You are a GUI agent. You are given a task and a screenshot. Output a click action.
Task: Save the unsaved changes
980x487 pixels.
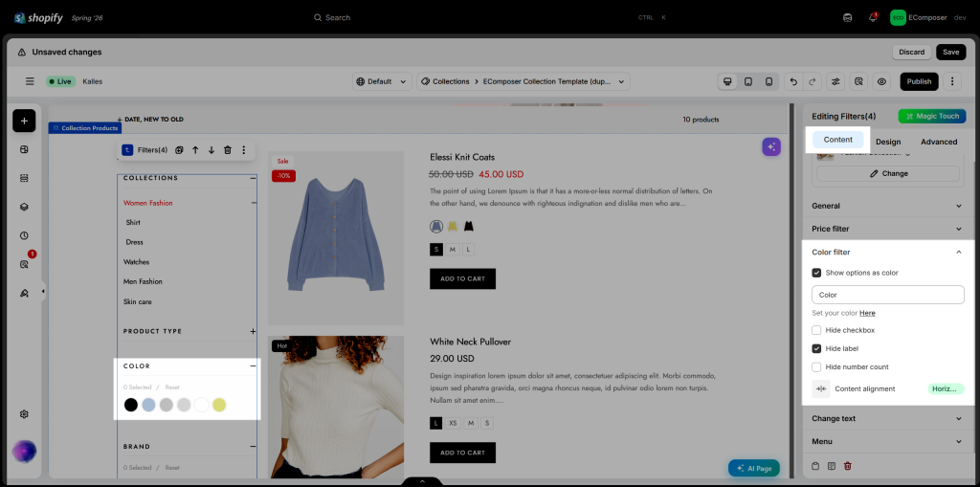coord(950,52)
